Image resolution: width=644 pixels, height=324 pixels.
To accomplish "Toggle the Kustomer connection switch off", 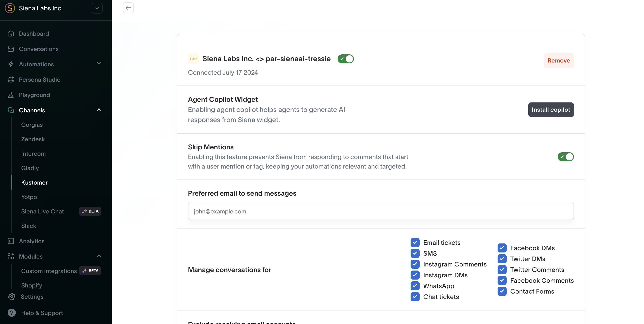I will (346, 59).
